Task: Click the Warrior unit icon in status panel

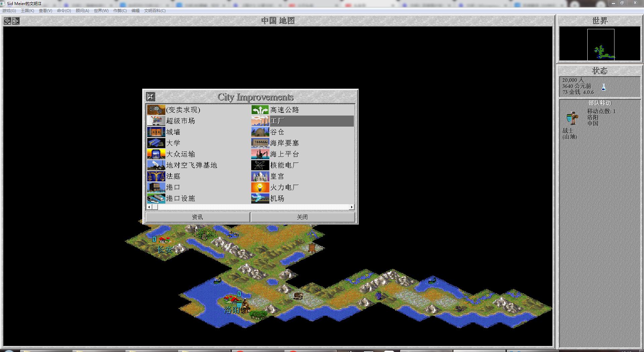Action: pyautogui.click(x=572, y=118)
